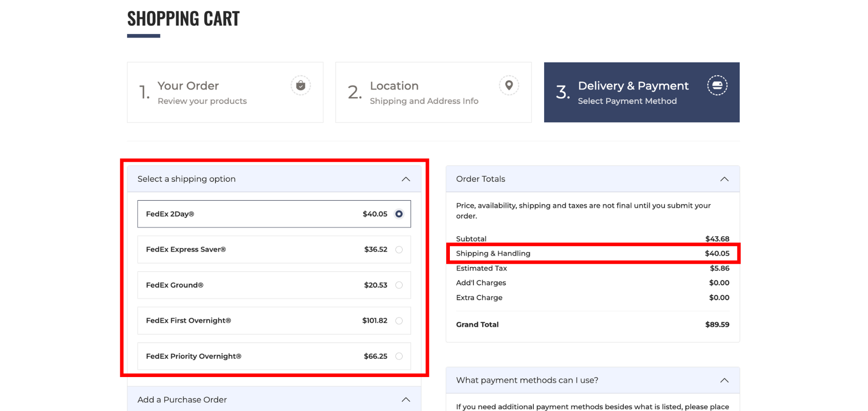Viewport: 868px width, 411px height.
Task: Click the FedEx Ground® label
Action: [175, 285]
